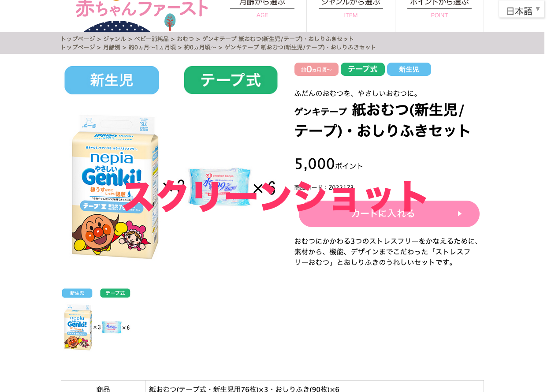The width and height of the screenshot is (551, 392).
Task: Add product with カートに入れる button
Action: coord(389,214)
